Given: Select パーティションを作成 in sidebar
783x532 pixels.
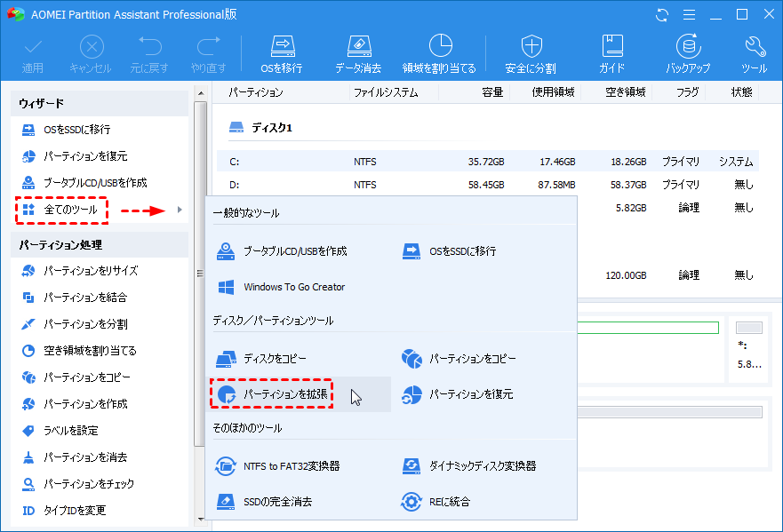Looking at the screenshot, I should click(75, 404).
